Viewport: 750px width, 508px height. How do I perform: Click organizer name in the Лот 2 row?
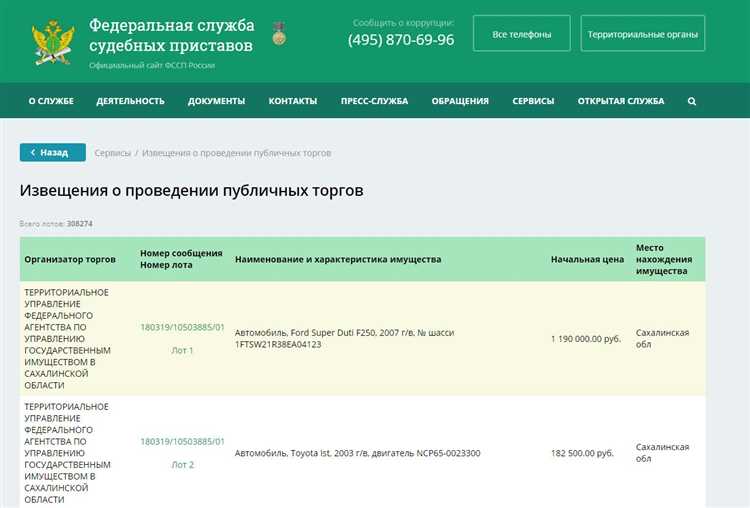pos(67,453)
